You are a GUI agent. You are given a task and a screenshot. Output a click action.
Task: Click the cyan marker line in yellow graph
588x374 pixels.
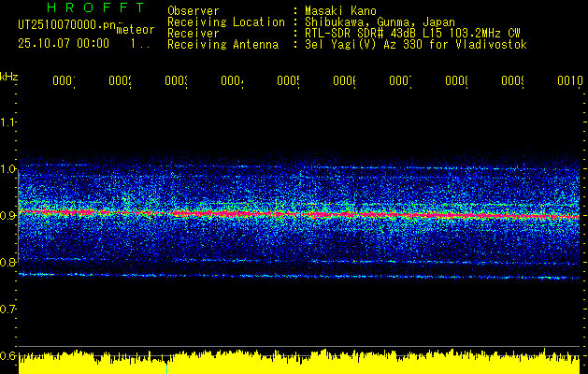click(x=167, y=368)
